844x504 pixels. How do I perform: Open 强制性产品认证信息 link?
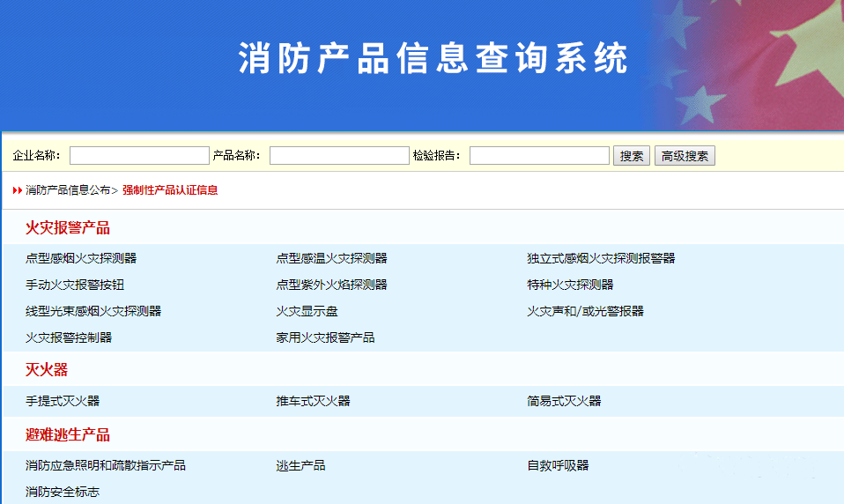click(170, 190)
